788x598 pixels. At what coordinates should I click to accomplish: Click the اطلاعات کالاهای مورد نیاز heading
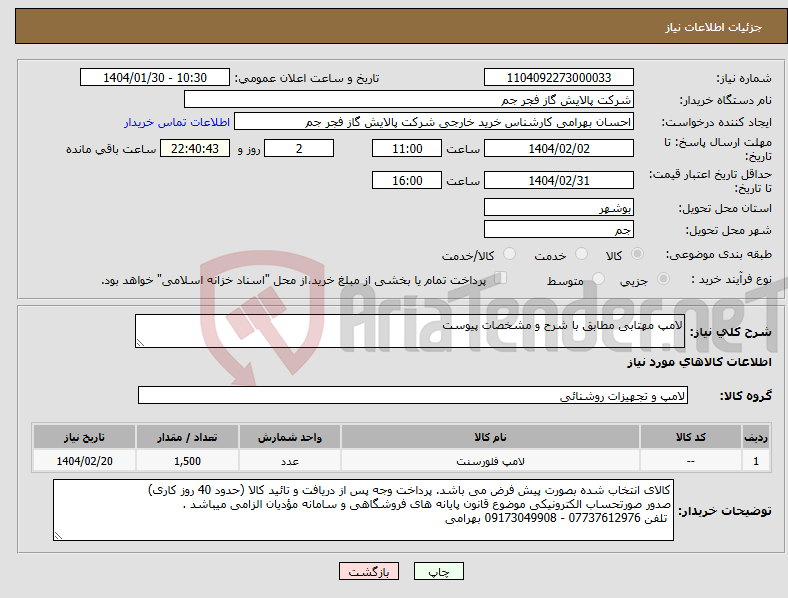point(699,362)
